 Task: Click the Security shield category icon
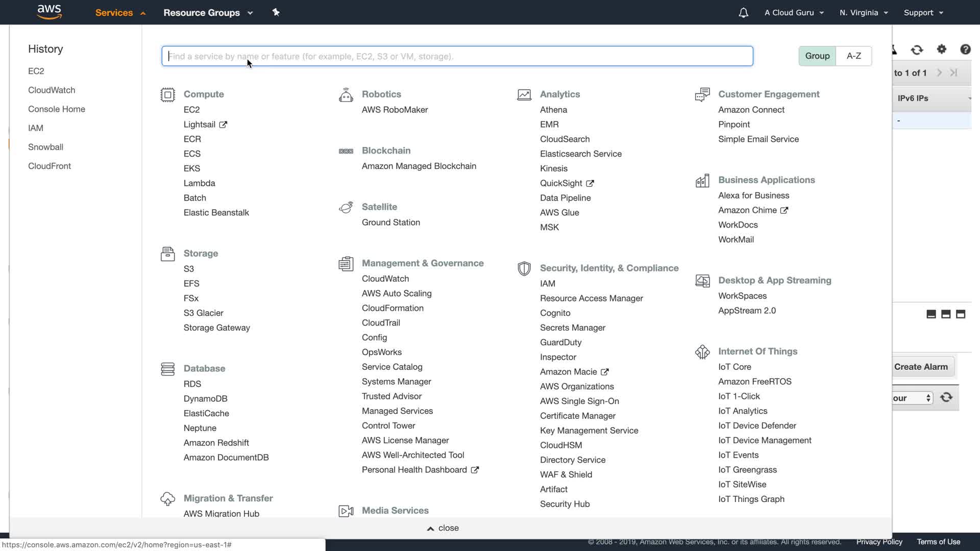coord(524,268)
